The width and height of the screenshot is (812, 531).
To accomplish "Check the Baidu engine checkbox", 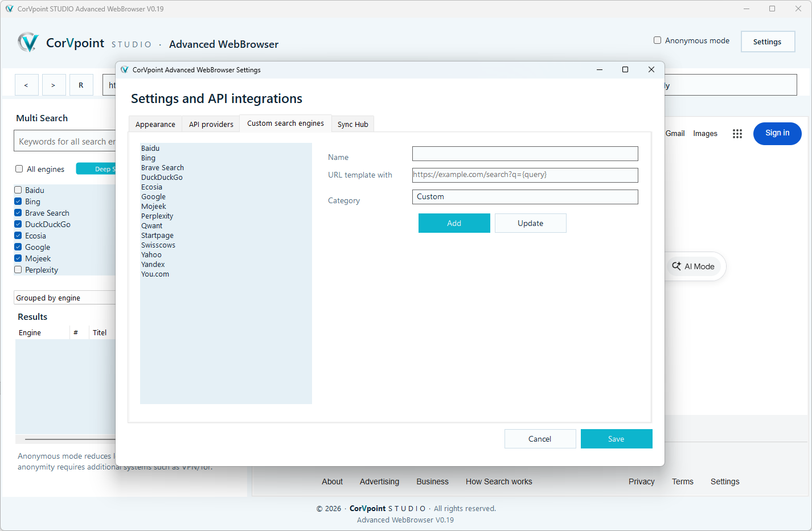I will tap(18, 190).
